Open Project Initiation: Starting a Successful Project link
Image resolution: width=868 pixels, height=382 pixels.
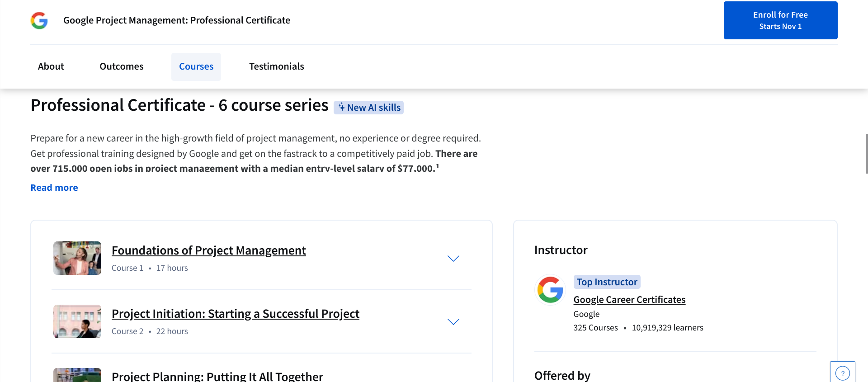coord(235,314)
